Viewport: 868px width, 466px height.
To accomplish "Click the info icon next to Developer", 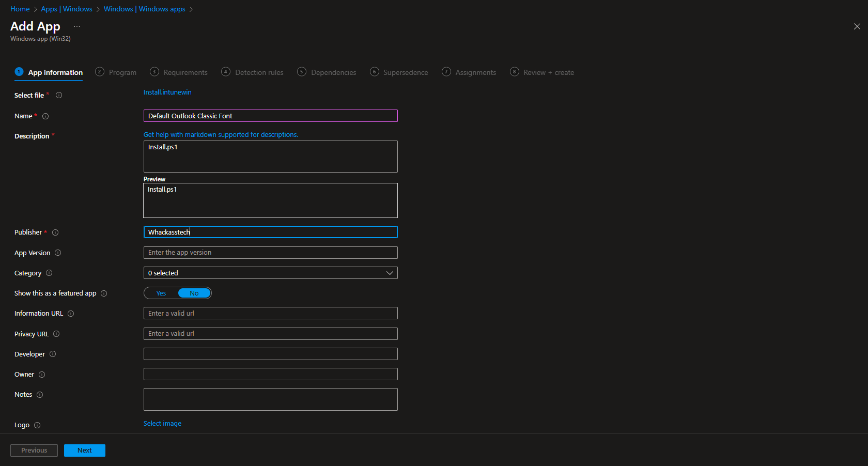I will tap(53, 354).
